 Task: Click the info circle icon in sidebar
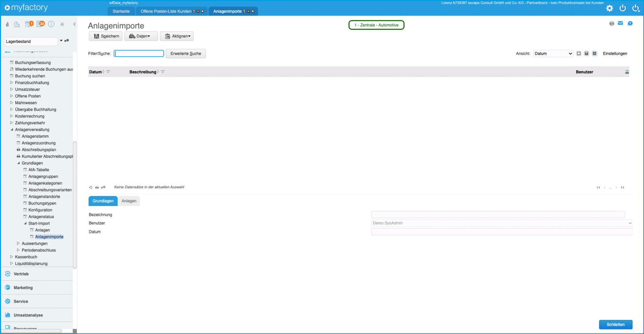point(51,24)
